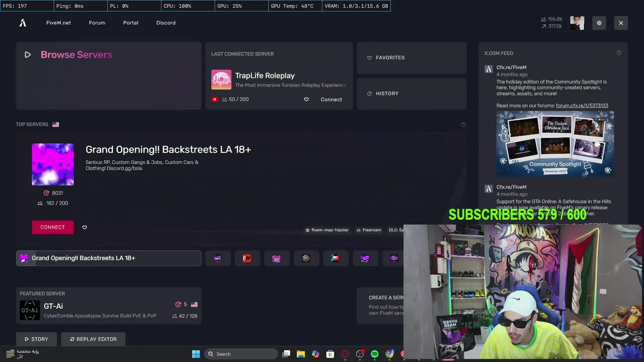Screen dimensions: 644x362
Task: Click the X.com Feed help icon
Action: coord(619,53)
